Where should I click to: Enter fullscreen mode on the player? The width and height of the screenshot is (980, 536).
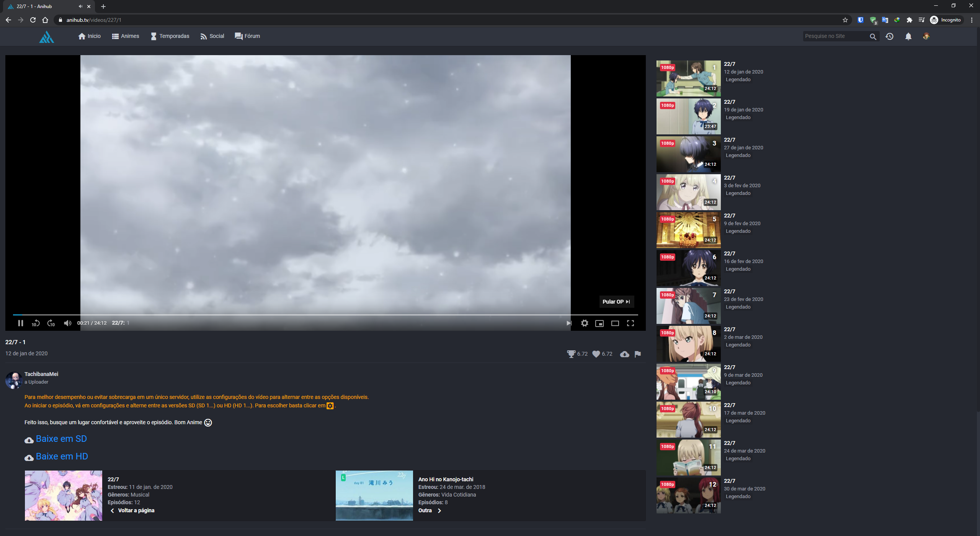pyautogui.click(x=630, y=323)
